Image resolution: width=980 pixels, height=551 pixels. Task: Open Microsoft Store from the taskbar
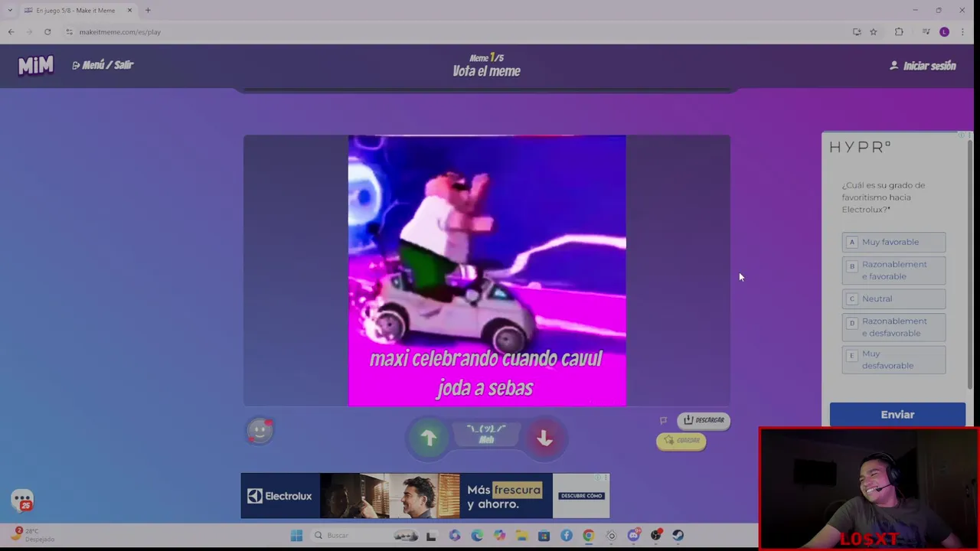[x=544, y=536]
